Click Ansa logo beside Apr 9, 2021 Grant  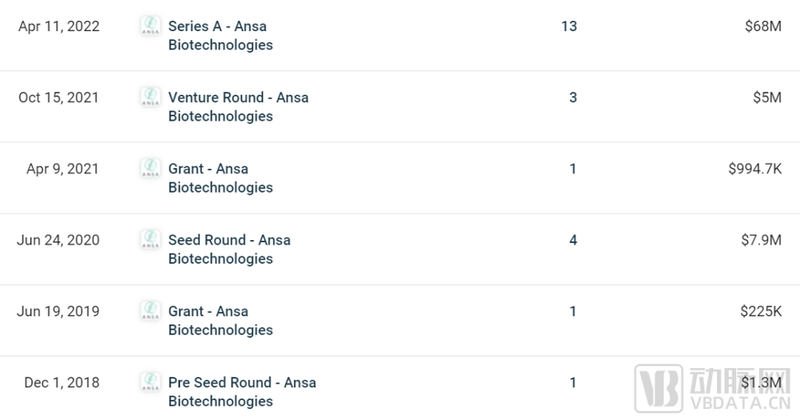pos(150,169)
